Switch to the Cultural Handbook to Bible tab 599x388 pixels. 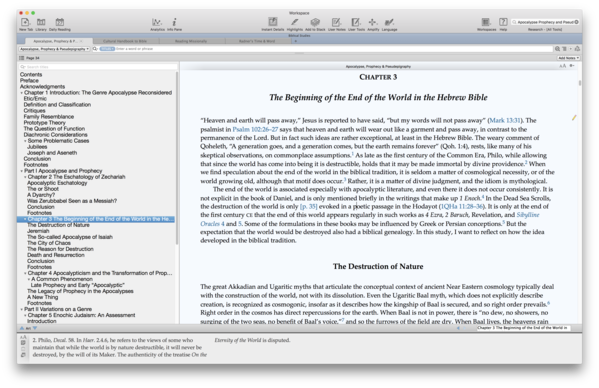tap(125, 41)
